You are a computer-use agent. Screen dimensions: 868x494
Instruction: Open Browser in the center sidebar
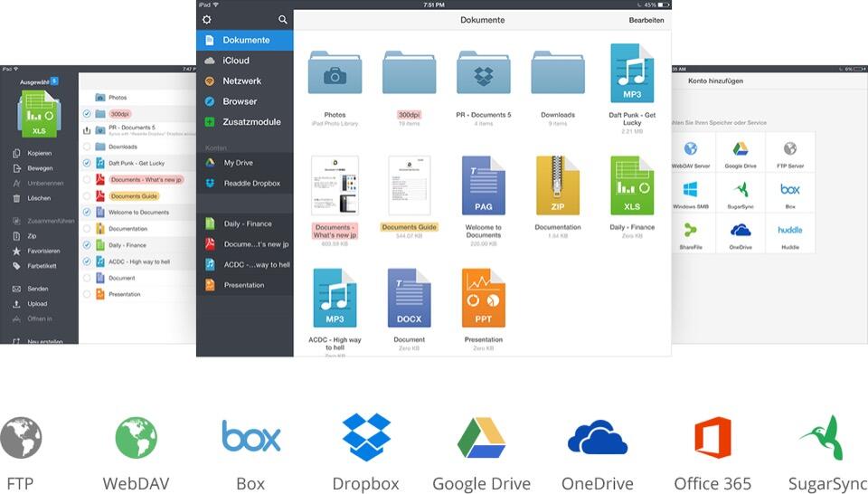pyautogui.click(x=245, y=101)
